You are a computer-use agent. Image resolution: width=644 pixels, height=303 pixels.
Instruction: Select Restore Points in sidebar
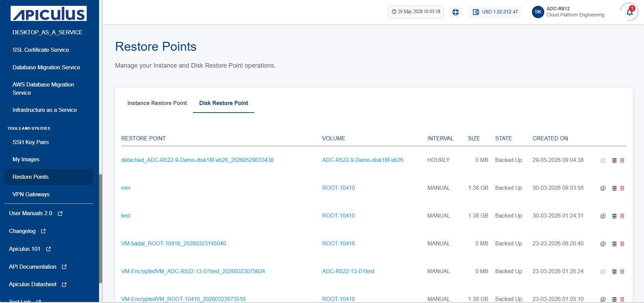click(48, 177)
